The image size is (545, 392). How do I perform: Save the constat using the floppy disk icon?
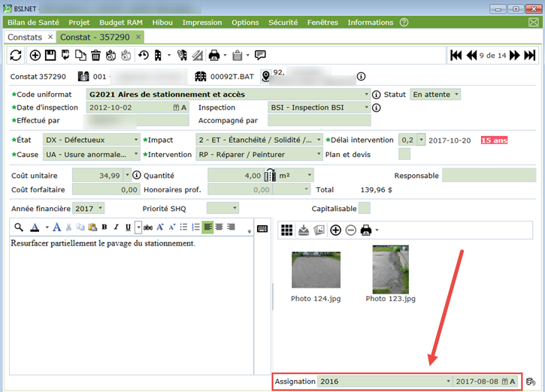[50, 55]
